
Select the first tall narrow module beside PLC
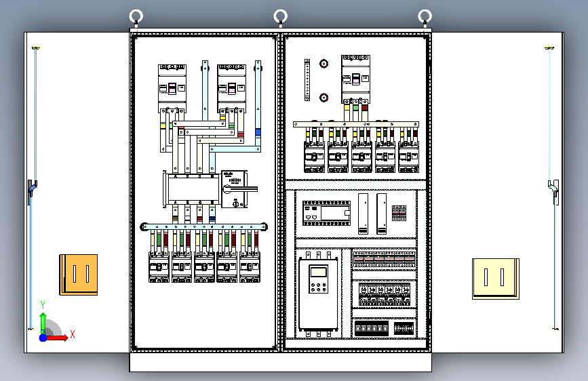point(363,214)
